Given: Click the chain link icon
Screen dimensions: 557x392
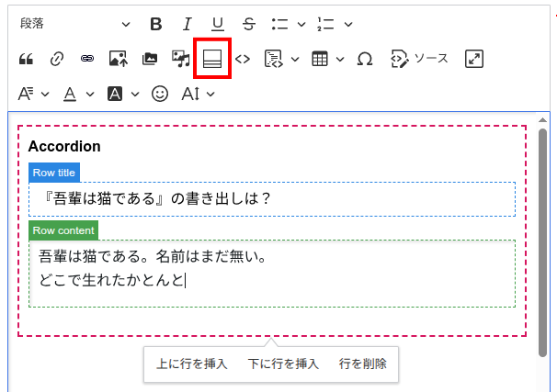Looking at the screenshot, I should (87, 59).
